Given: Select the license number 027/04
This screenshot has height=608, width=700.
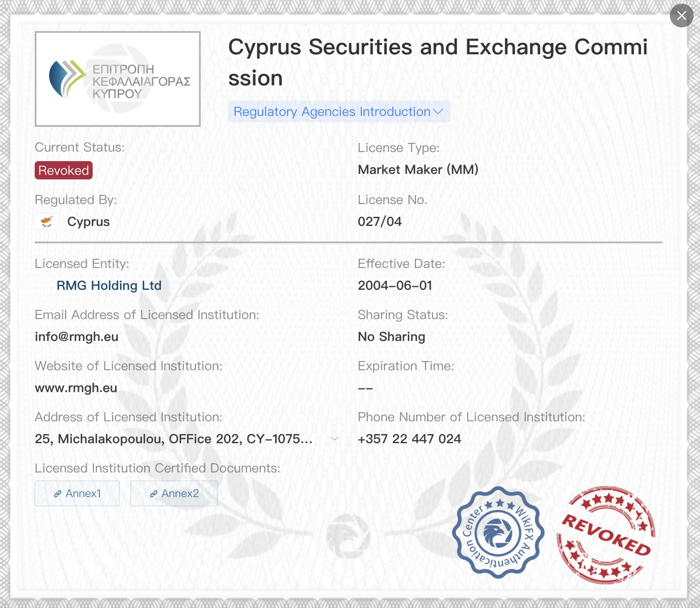Looking at the screenshot, I should click(380, 222).
